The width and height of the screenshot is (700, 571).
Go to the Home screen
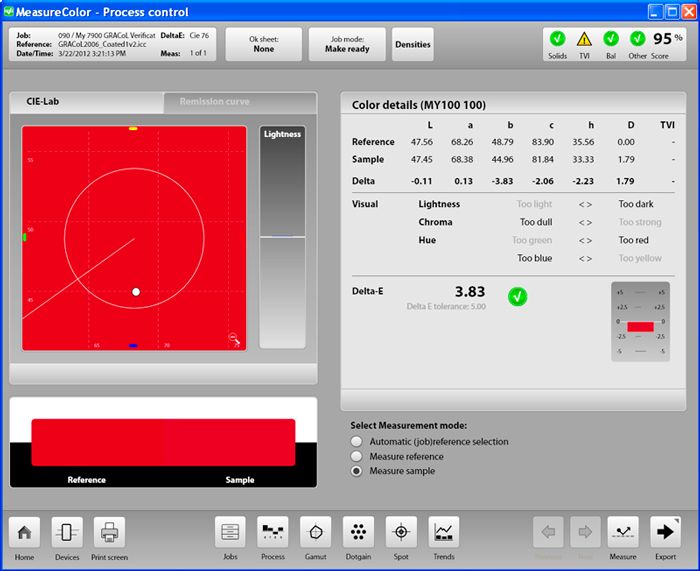(24, 532)
